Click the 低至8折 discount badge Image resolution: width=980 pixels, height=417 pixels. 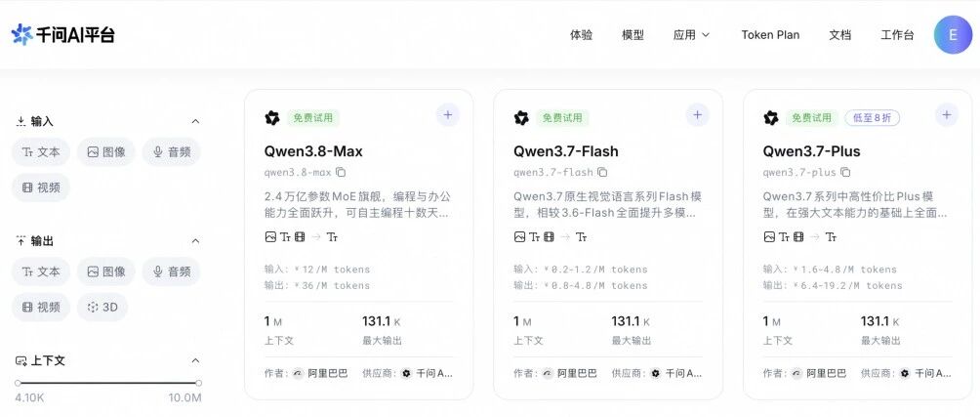pyautogui.click(x=872, y=117)
